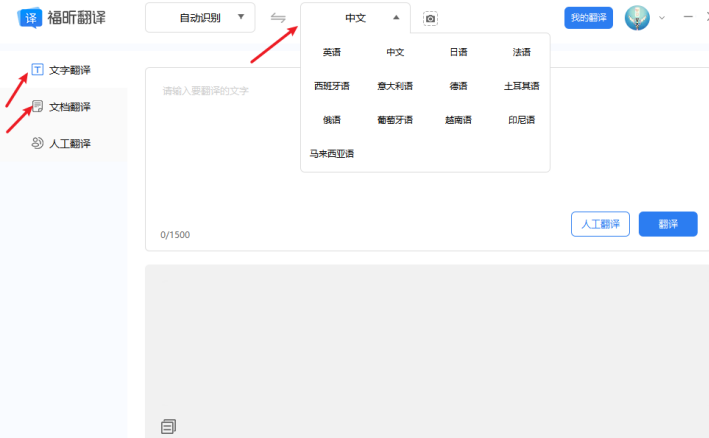The width and height of the screenshot is (709, 438).
Task: Click the swap languages arrows icon
Action: tap(278, 18)
